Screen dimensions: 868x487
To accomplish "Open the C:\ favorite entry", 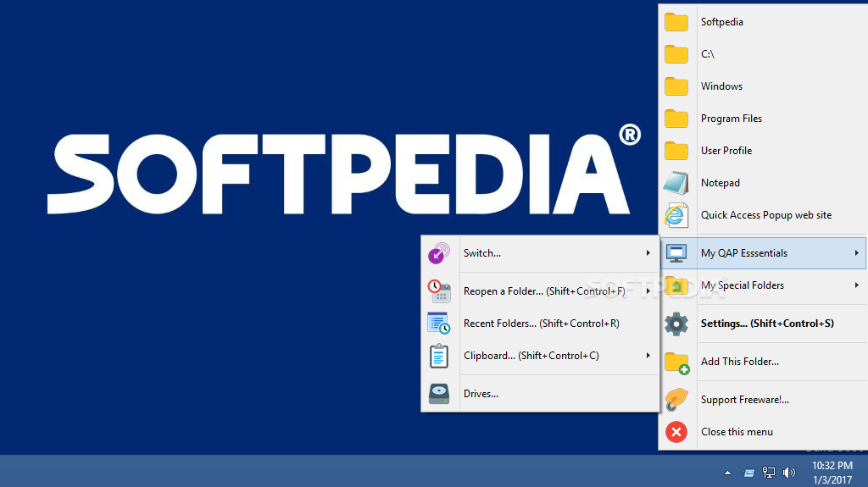I will pyautogui.click(x=763, y=54).
